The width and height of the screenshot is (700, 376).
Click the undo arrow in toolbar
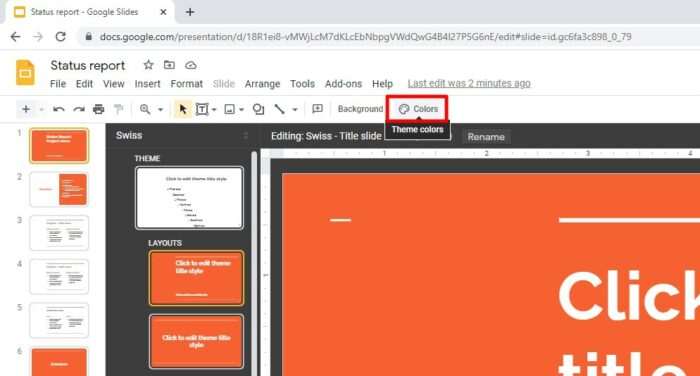58,109
